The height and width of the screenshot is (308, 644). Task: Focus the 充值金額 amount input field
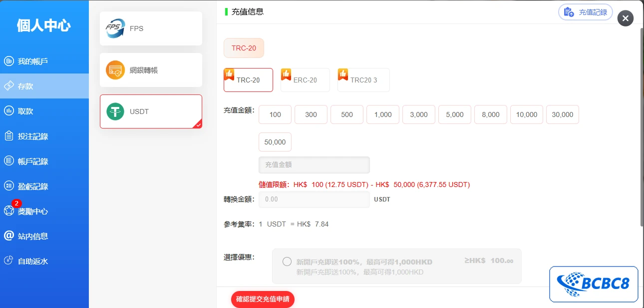click(314, 164)
